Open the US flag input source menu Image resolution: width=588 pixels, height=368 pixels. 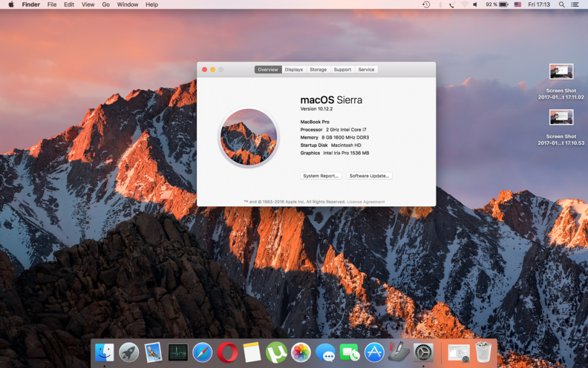point(517,5)
